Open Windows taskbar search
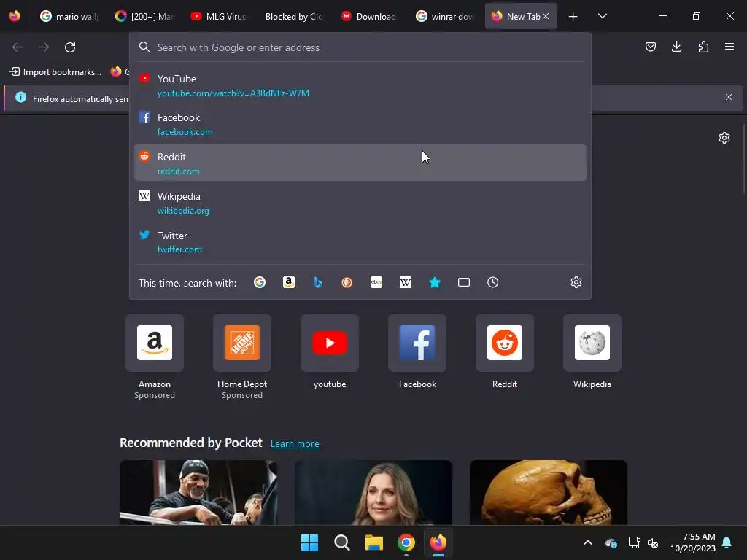The height and width of the screenshot is (560, 747). 342,542
